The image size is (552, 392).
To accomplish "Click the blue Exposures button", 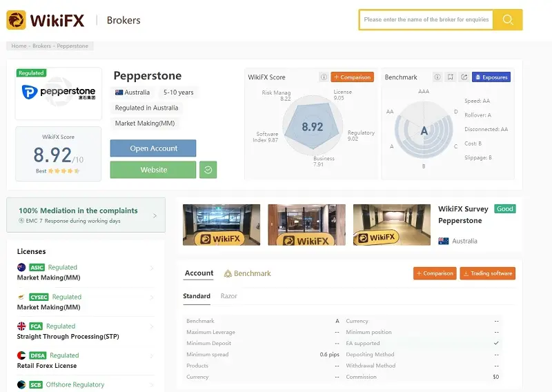I will 491,77.
